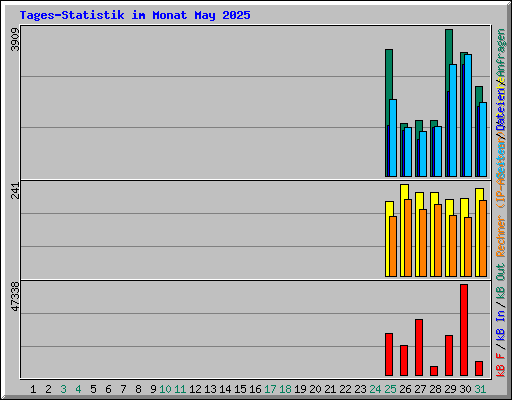Viewport: 512px width, 400px height.
Task: Click the orange Rechner bar for day 31
Action: click(483, 238)
